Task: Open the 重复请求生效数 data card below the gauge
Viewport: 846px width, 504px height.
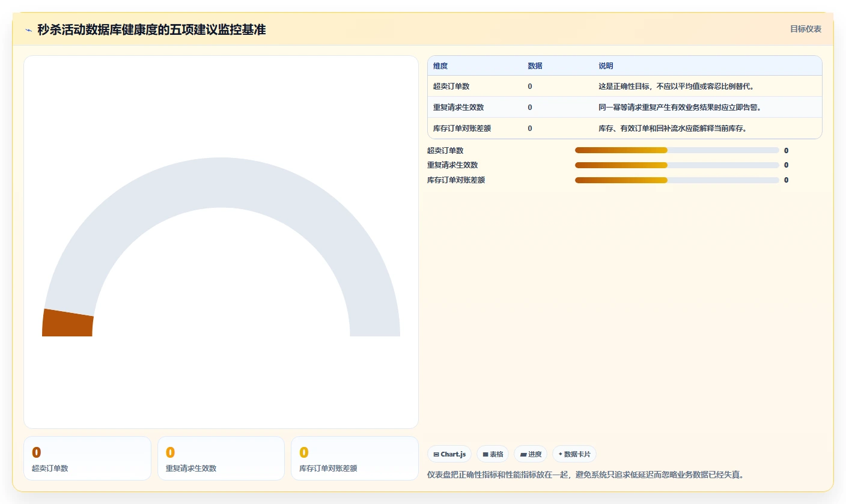Action: (221, 458)
